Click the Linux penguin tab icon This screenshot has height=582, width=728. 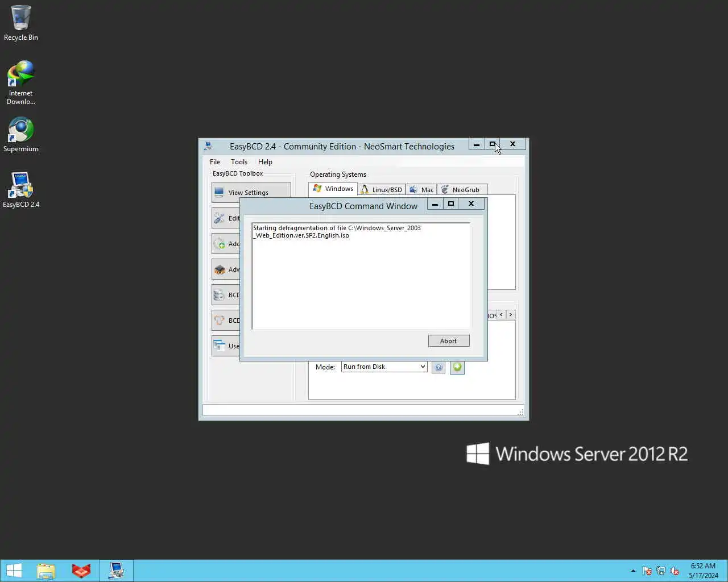coord(365,189)
